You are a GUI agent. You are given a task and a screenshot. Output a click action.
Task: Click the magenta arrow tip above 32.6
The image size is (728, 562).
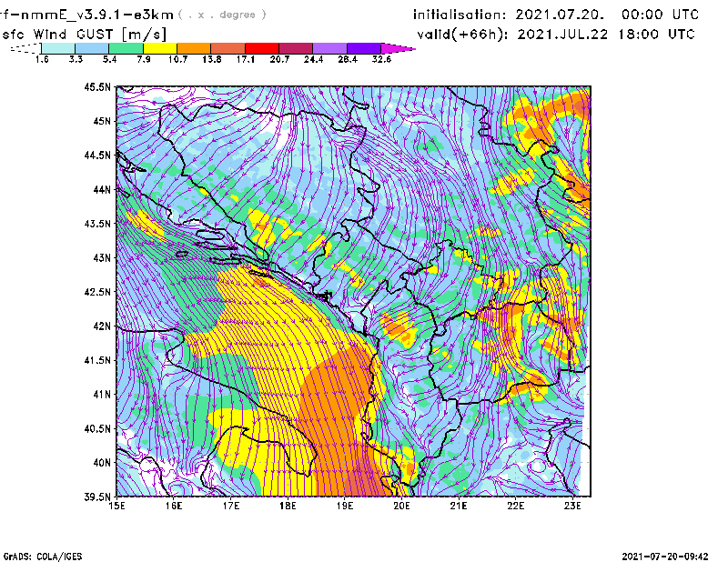[x=398, y=48]
